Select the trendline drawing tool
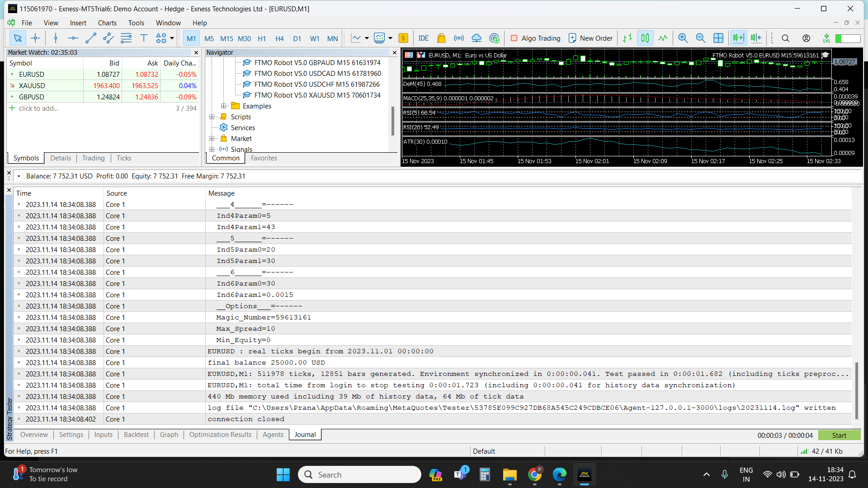 (91, 38)
